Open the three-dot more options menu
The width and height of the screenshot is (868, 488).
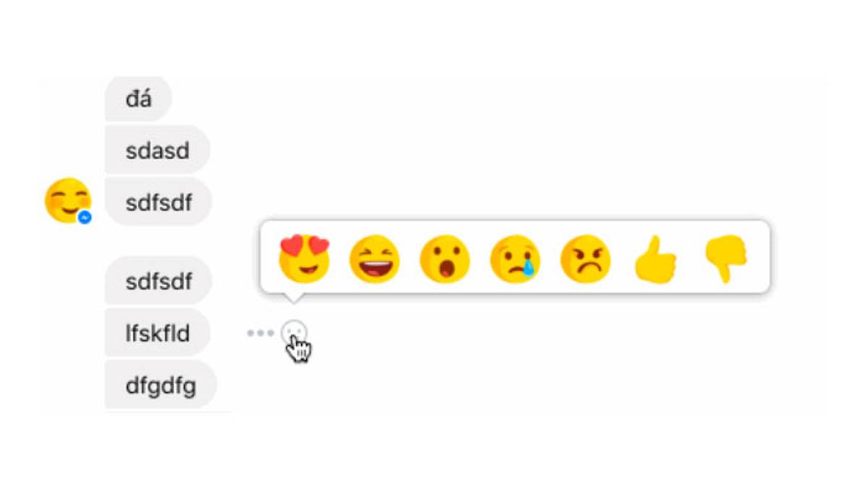[x=260, y=333]
